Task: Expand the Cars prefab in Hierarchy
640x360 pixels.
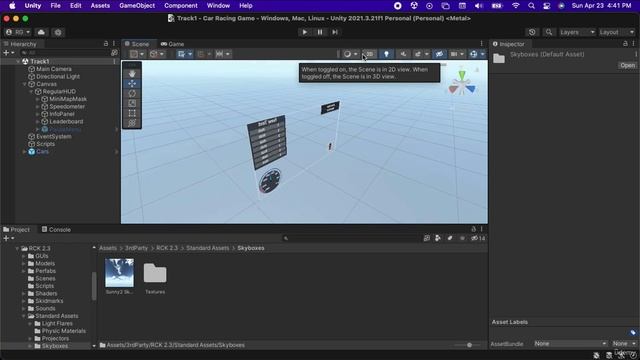Action: pyautogui.click(x=24, y=151)
